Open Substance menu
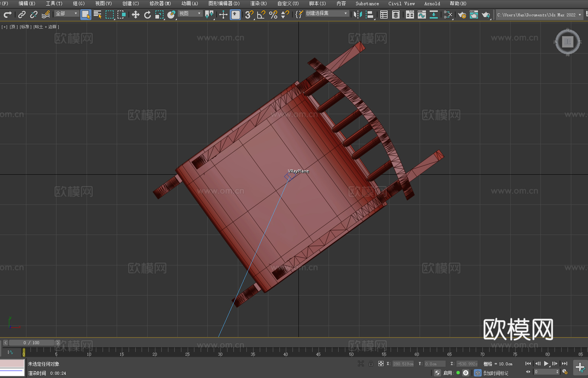This screenshot has width=588, height=378. point(367,3)
